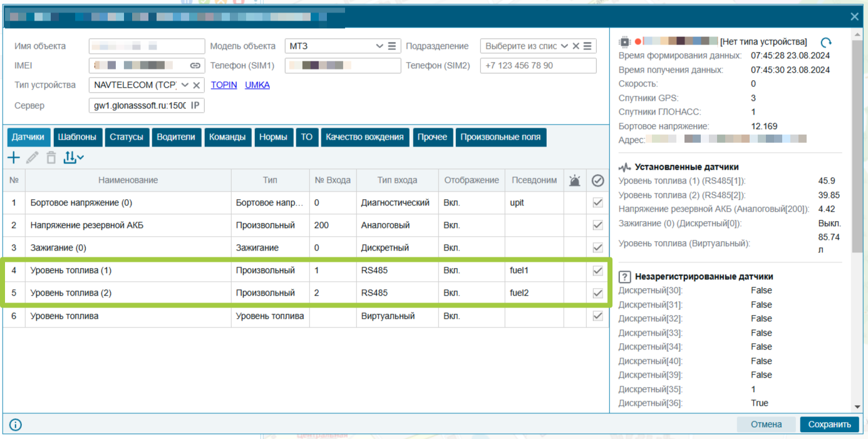Switch to the Шаблоны tab
868x439 pixels.
77,137
